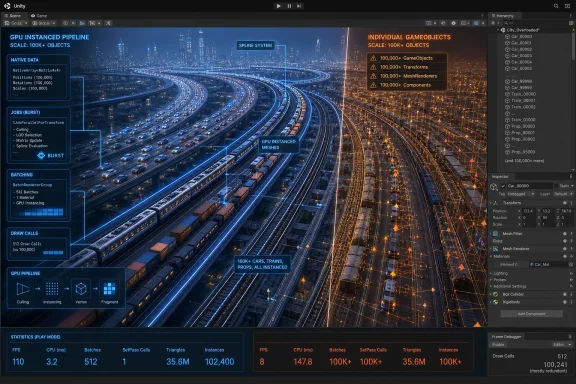The height and width of the screenshot is (384, 576).
Task: Click the Step frame button
Action: (x=299, y=6)
